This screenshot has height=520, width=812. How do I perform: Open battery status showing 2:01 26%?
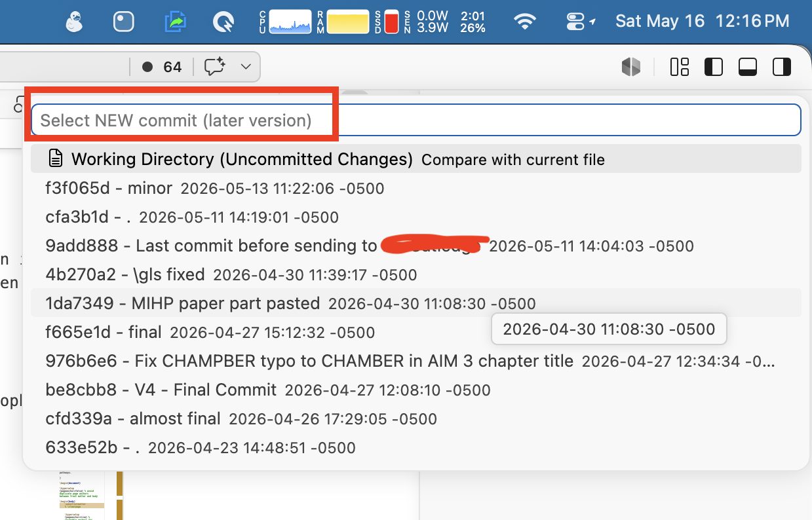tap(473, 22)
